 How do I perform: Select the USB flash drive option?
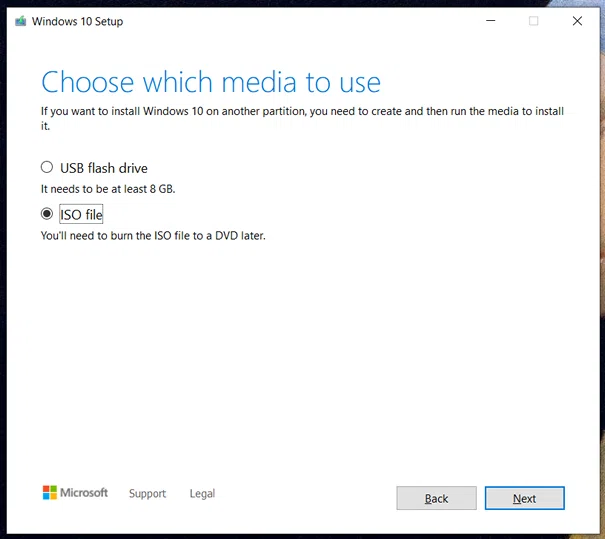click(x=47, y=167)
